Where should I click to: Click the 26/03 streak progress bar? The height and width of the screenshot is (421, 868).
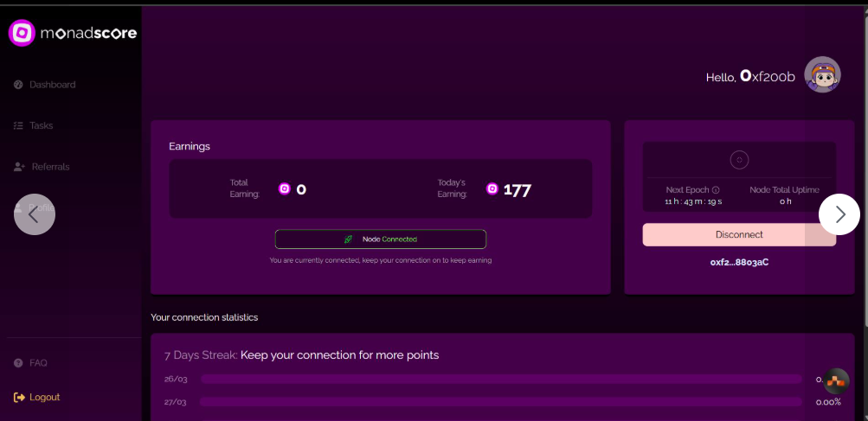point(501,379)
